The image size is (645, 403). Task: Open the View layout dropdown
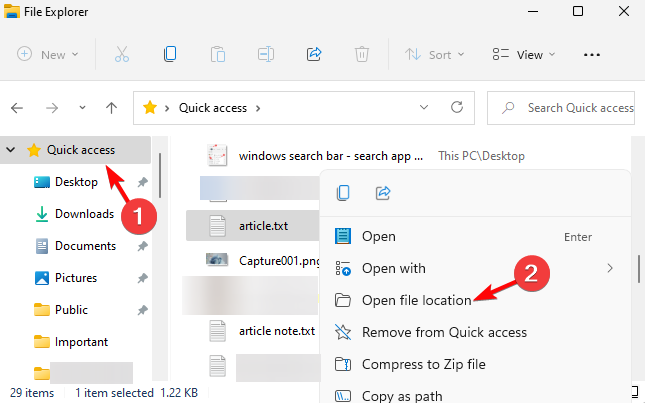pyautogui.click(x=524, y=54)
